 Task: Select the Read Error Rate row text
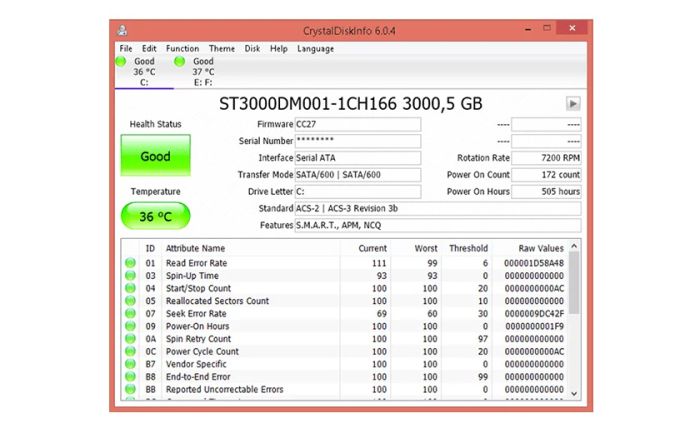196,263
